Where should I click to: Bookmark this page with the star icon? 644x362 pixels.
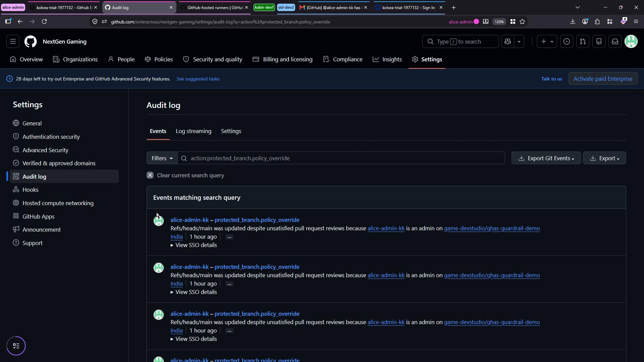pyautogui.click(x=522, y=21)
